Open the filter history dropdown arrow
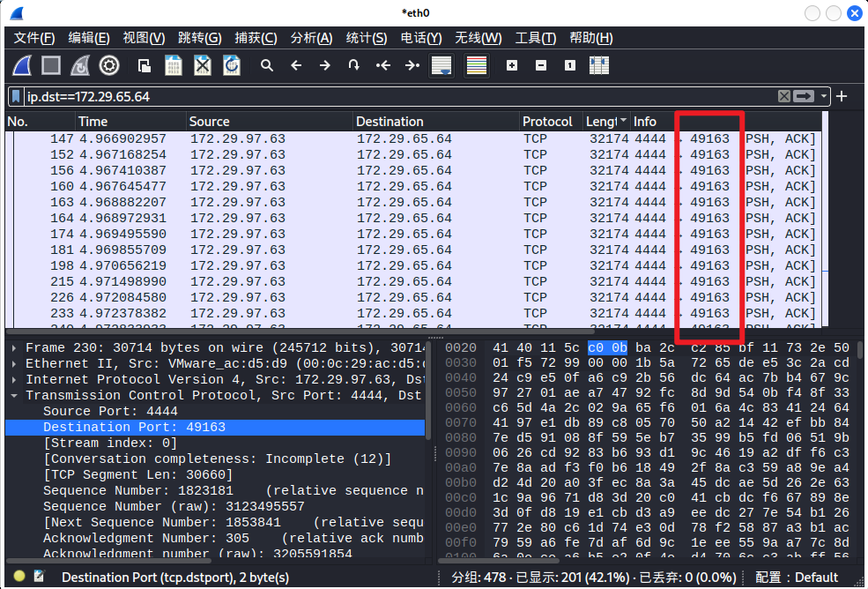868x589 pixels. [x=824, y=96]
